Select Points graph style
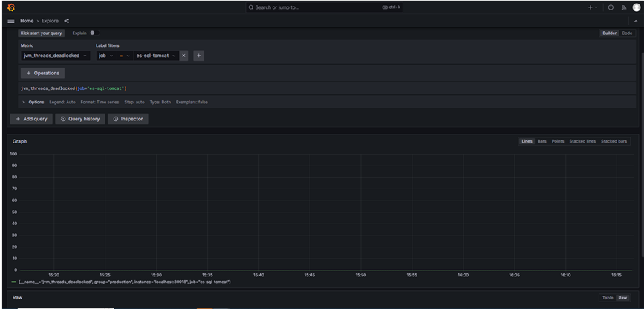This screenshot has width=644, height=309. 558,141
